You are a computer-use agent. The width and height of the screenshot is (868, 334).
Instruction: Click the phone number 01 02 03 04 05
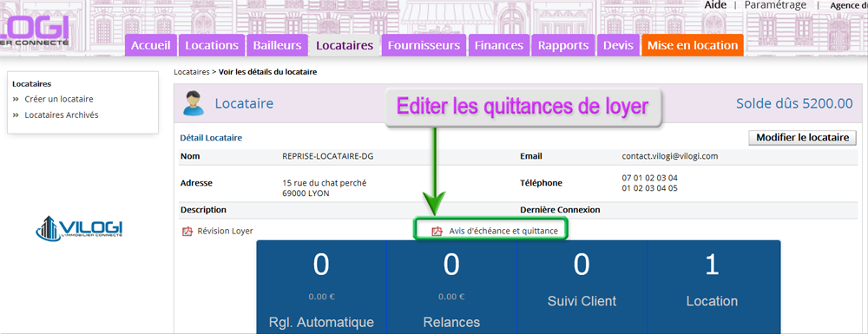[x=649, y=188]
